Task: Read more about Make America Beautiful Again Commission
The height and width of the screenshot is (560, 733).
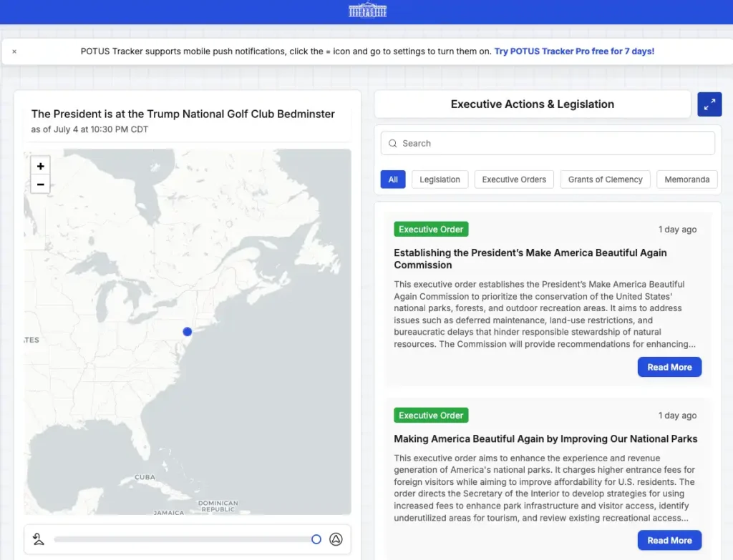Action: pyautogui.click(x=669, y=367)
